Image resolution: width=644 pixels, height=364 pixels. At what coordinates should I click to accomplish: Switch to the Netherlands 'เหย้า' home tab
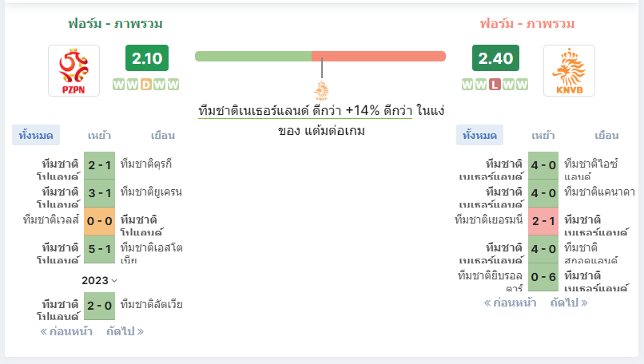tap(543, 136)
